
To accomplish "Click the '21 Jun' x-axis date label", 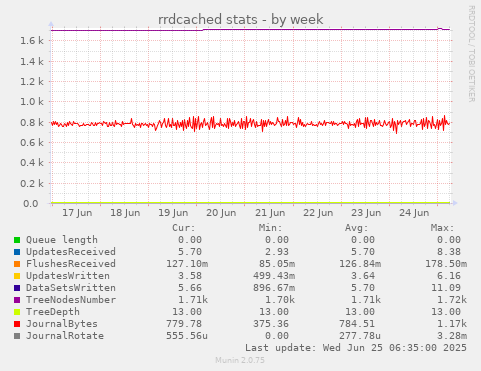I will [x=270, y=213].
